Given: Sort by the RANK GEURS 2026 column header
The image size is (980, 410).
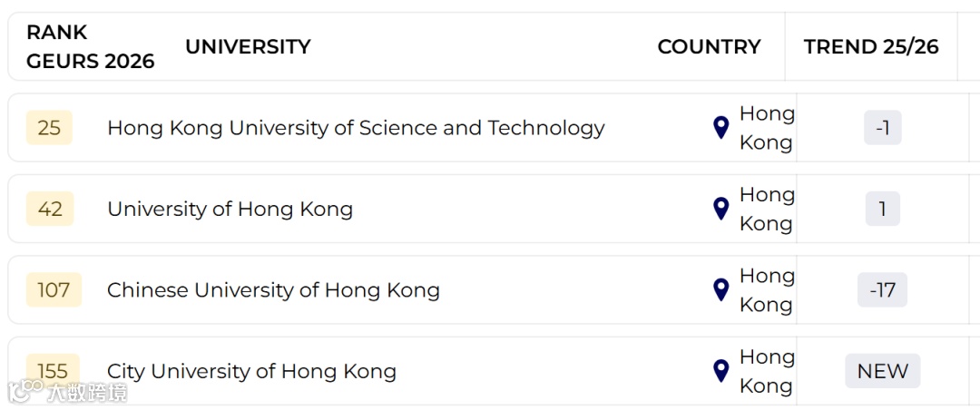Looking at the screenshot, I should [91, 47].
